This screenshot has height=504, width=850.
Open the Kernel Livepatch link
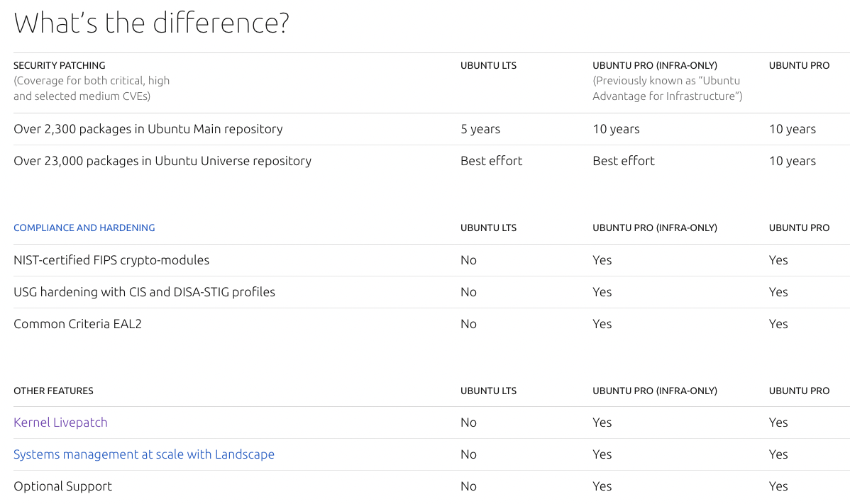click(60, 422)
